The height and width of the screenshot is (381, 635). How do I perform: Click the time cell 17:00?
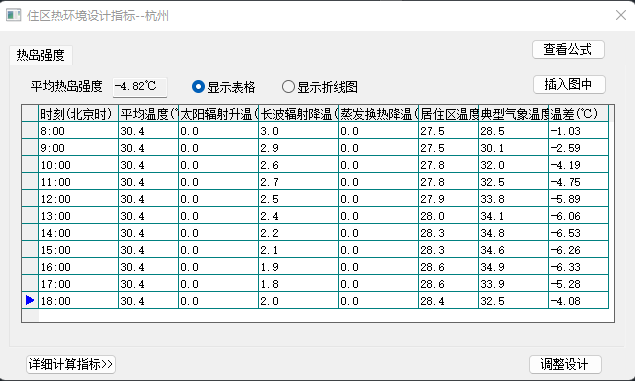tap(79, 284)
